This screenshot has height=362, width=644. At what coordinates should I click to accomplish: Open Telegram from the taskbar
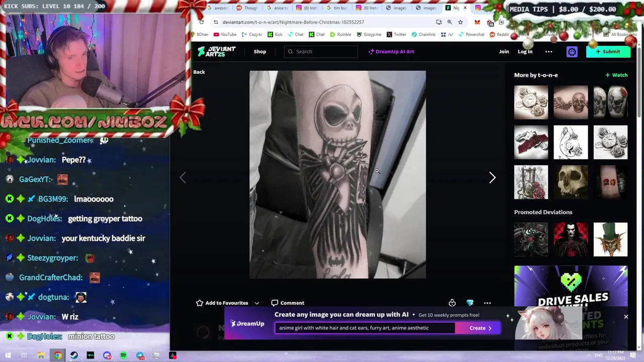(140, 355)
